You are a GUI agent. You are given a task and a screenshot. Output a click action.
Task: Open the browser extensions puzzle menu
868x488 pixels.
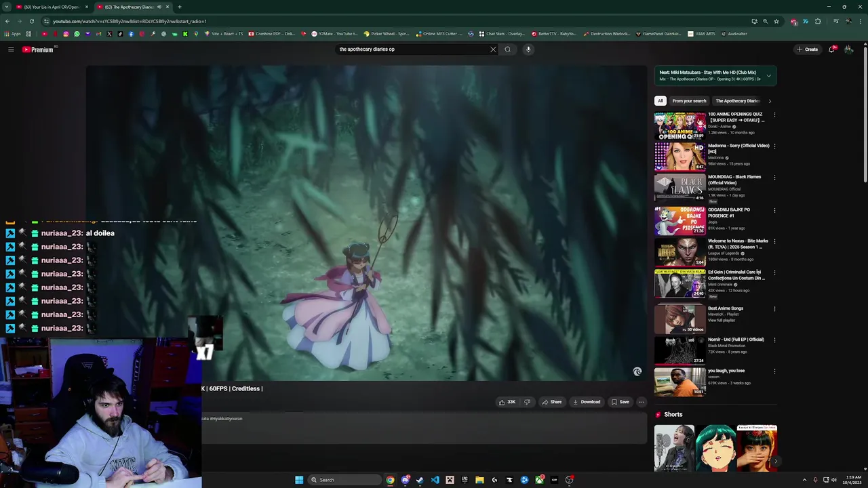(x=818, y=21)
